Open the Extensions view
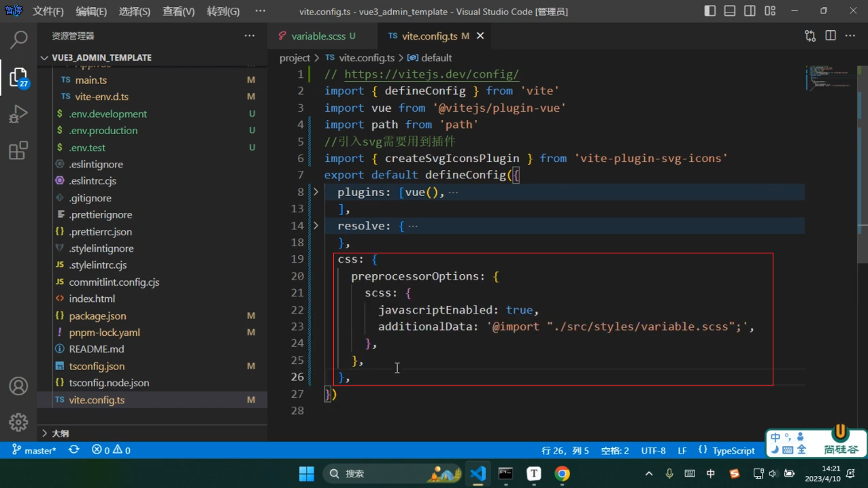Viewport: 868px width, 488px height. pos(19,150)
